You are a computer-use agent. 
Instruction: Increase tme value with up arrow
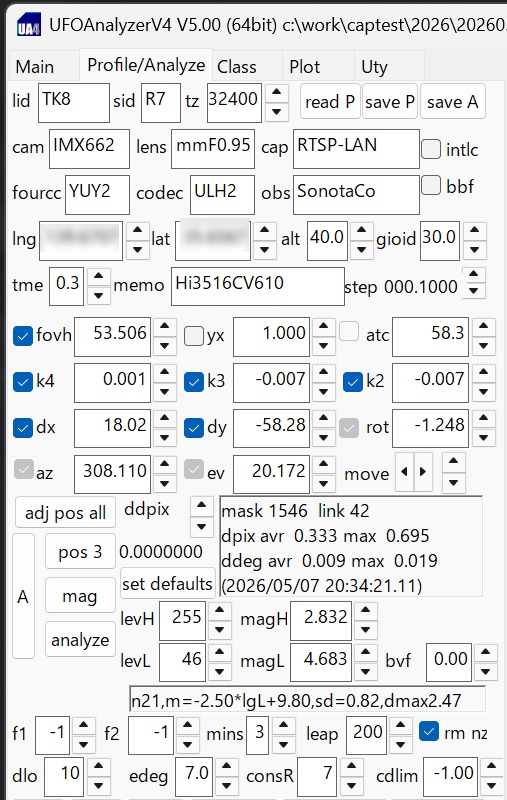(x=98, y=276)
